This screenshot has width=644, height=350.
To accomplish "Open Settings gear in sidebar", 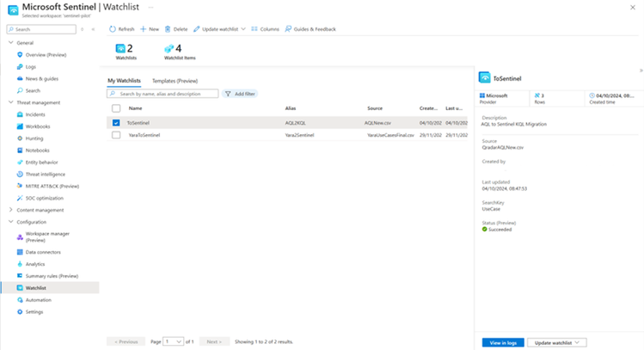I will pos(20,312).
